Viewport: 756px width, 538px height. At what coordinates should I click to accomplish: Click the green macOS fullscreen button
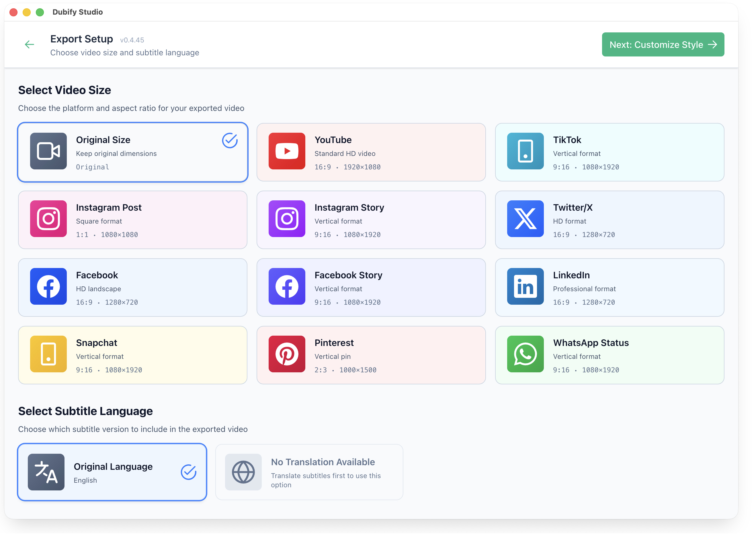coord(40,12)
